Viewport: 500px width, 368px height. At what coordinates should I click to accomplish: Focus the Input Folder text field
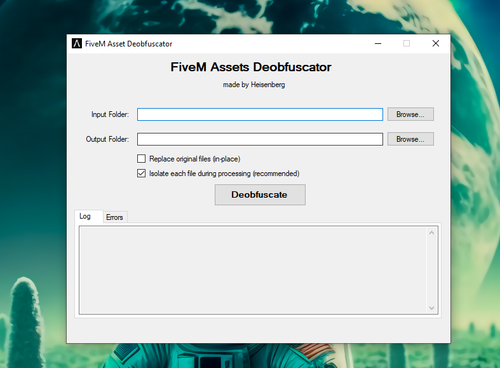coord(260,114)
